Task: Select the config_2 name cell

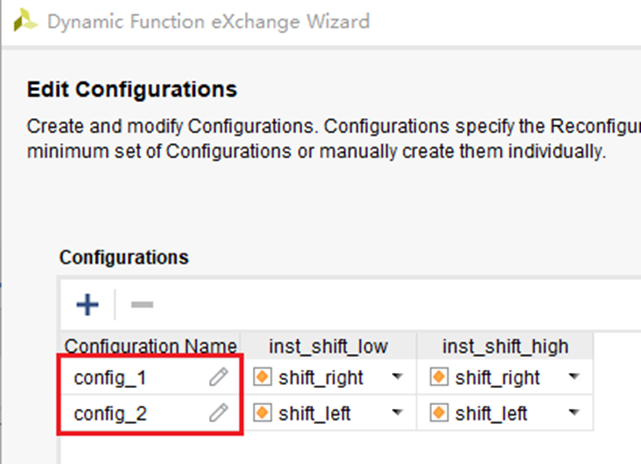Action: click(x=109, y=413)
